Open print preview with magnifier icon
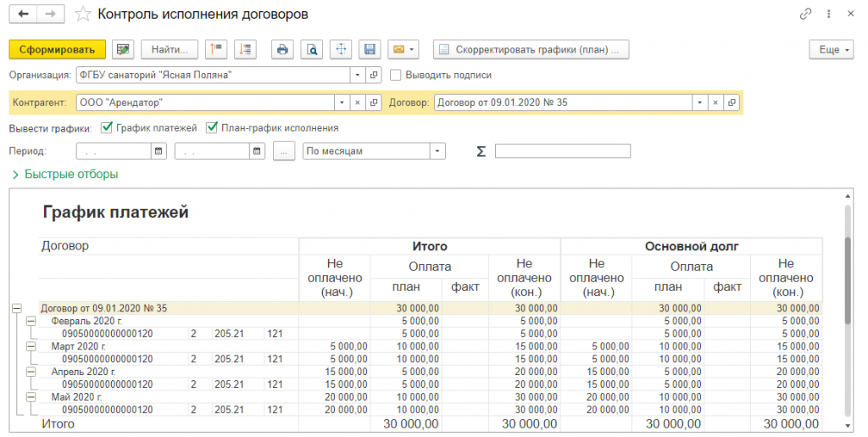The height and width of the screenshot is (437, 868). (313, 50)
